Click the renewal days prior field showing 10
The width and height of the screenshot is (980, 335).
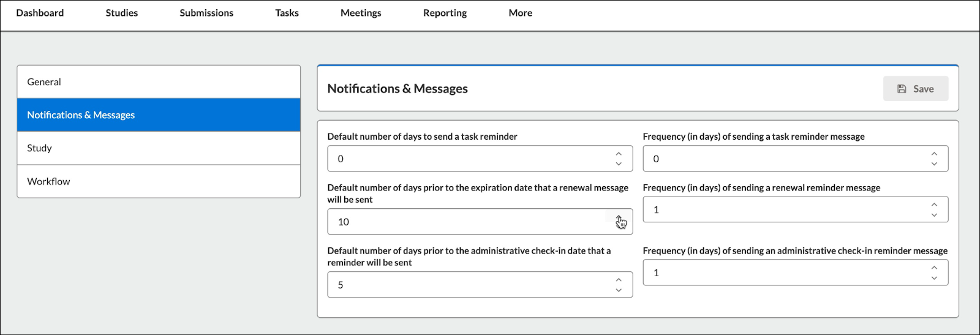[x=480, y=222]
